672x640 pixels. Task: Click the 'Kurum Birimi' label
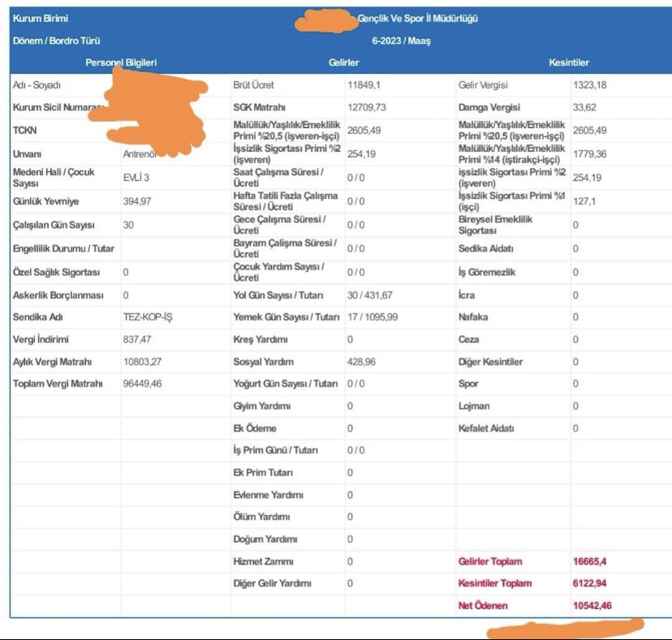[x=41, y=19]
